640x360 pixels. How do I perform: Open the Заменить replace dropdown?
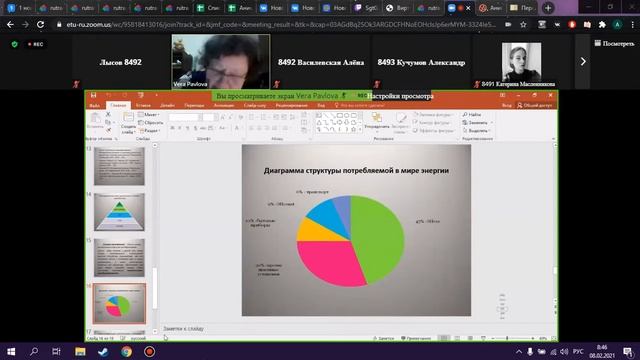[477, 123]
